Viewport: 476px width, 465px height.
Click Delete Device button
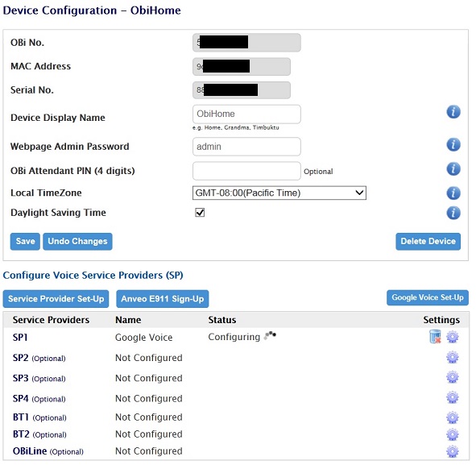(x=428, y=242)
